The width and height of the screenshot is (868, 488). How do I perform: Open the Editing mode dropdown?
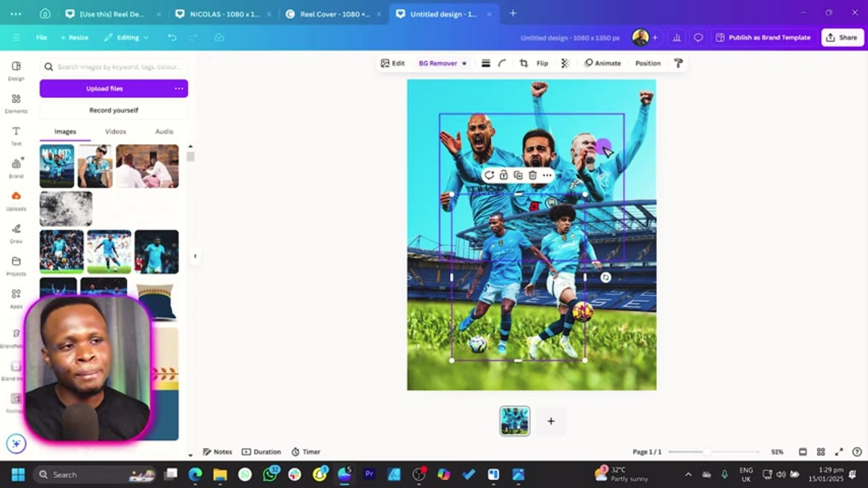point(126,38)
